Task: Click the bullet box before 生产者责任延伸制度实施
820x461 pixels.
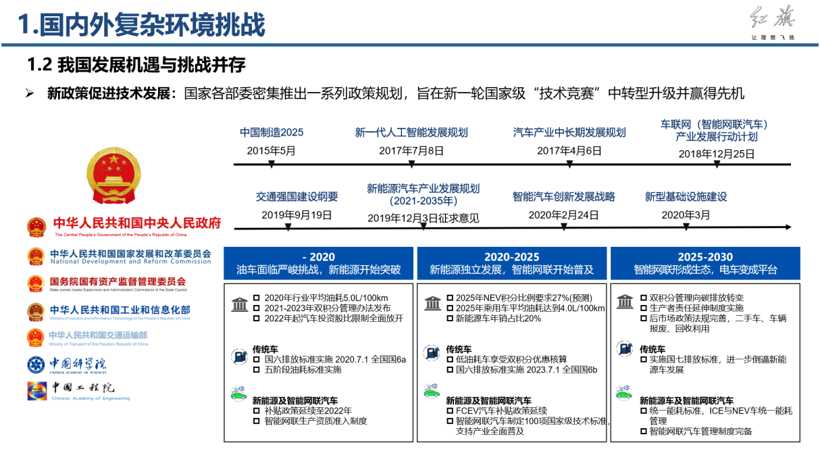Action: [x=644, y=308]
